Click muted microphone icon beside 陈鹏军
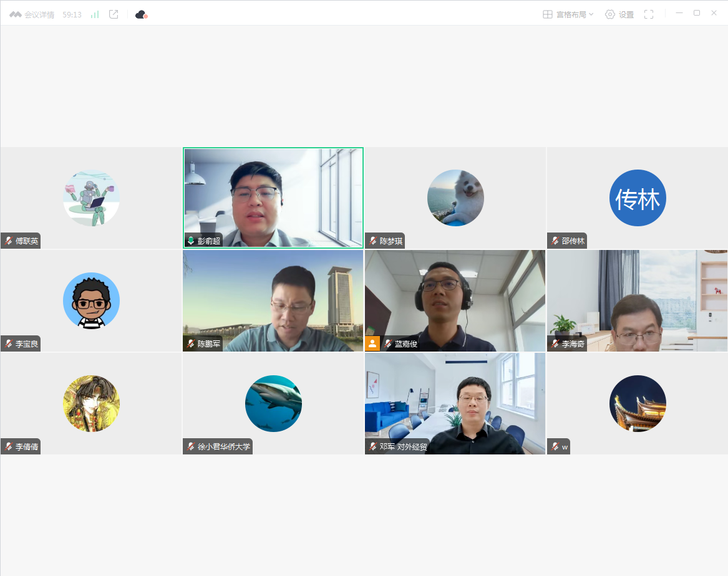728x576 pixels. pyautogui.click(x=190, y=343)
